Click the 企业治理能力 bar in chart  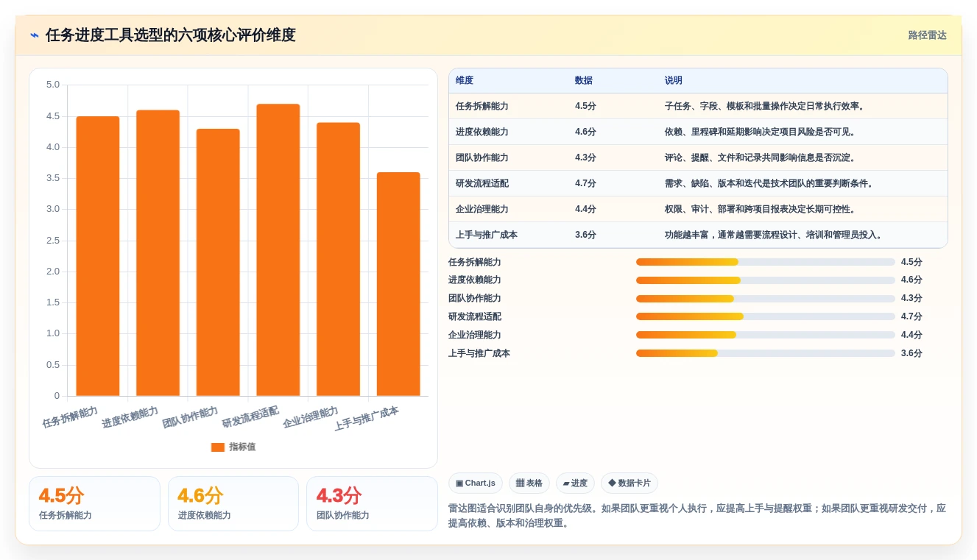[338, 259]
